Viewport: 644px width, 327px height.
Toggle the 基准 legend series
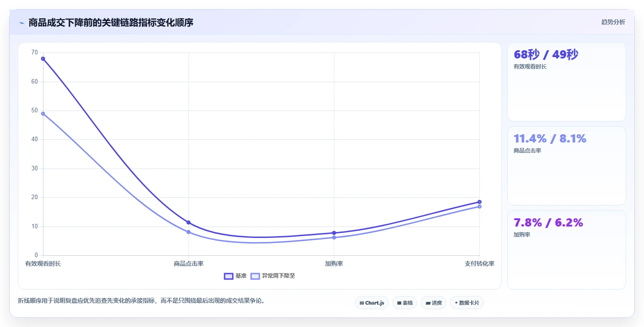235,276
